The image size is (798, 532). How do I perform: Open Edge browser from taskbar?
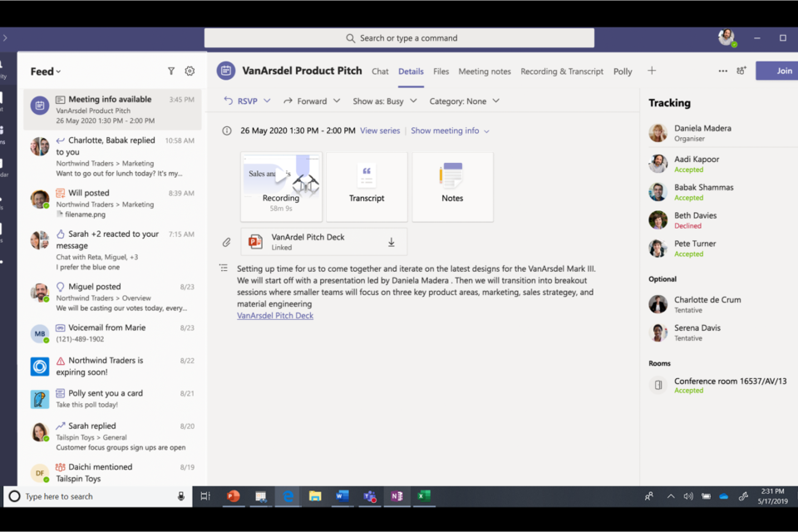pos(288,496)
